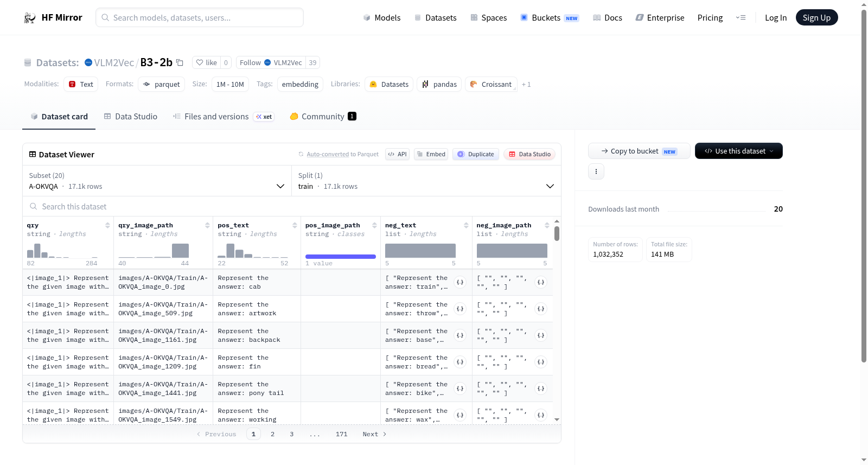Image resolution: width=868 pixels, height=465 pixels.
Task: Open the Subset A-OKVQA dropdown
Action: click(157, 181)
